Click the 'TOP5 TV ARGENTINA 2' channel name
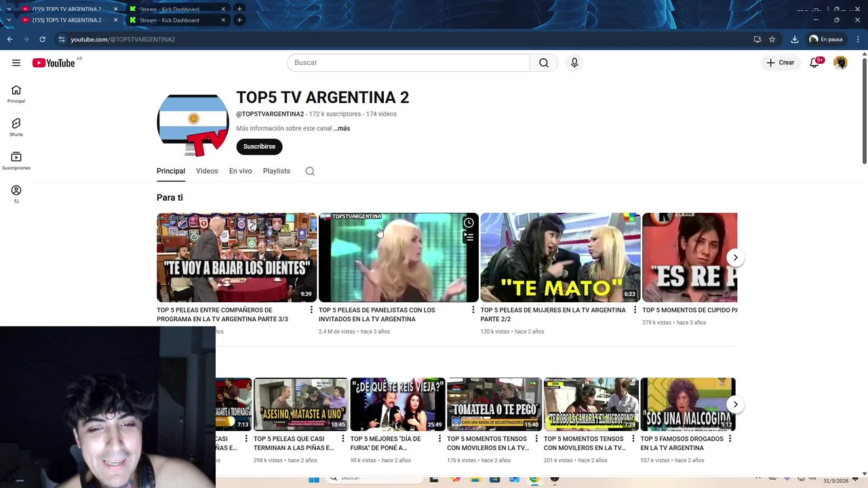This screenshot has height=488, width=868. tap(323, 98)
